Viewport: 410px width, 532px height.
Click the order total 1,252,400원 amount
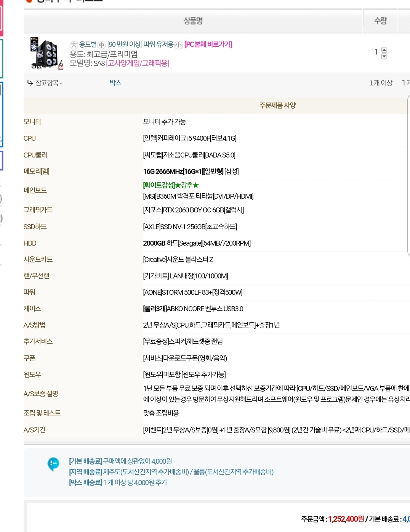346,519
